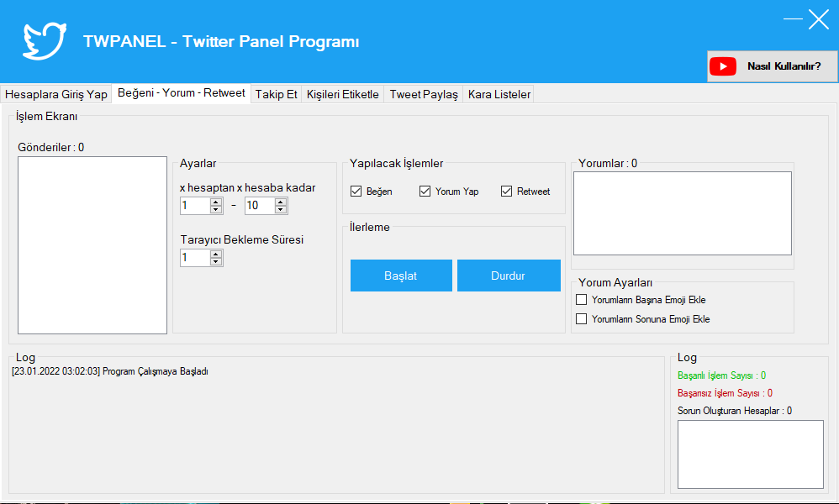Click inside the Gönderiler list box
Screen dimensions: 839x504
point(92,245)
